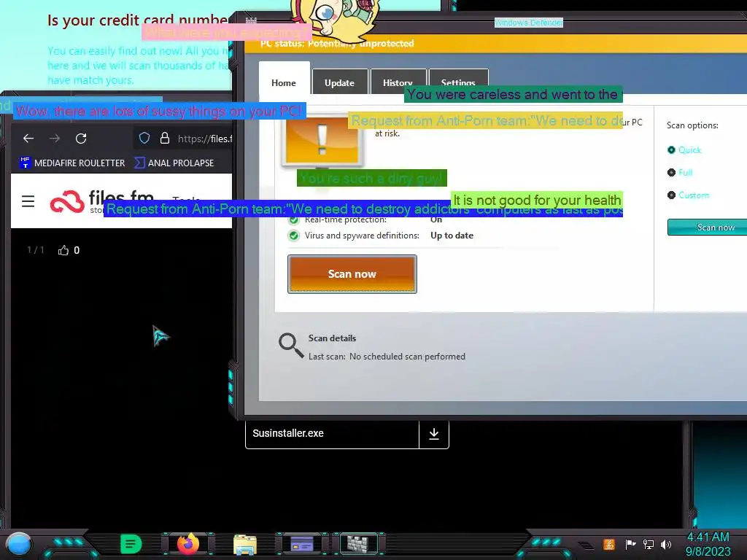Open the ANAL PROLAPSE bookmark
Image resolution: width=747 pixels, height=560 pixels.
click(174, 163)
